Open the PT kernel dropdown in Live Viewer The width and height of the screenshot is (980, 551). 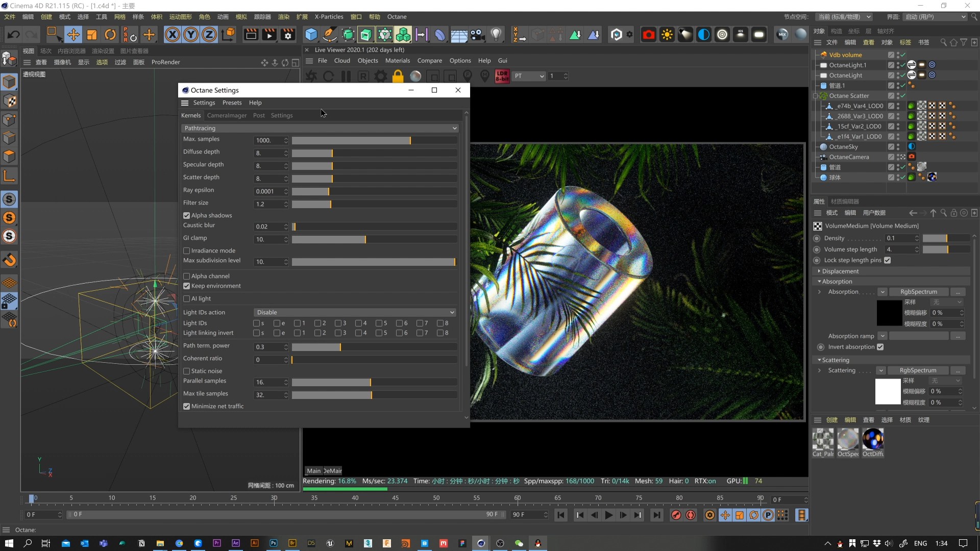(529, 76)
